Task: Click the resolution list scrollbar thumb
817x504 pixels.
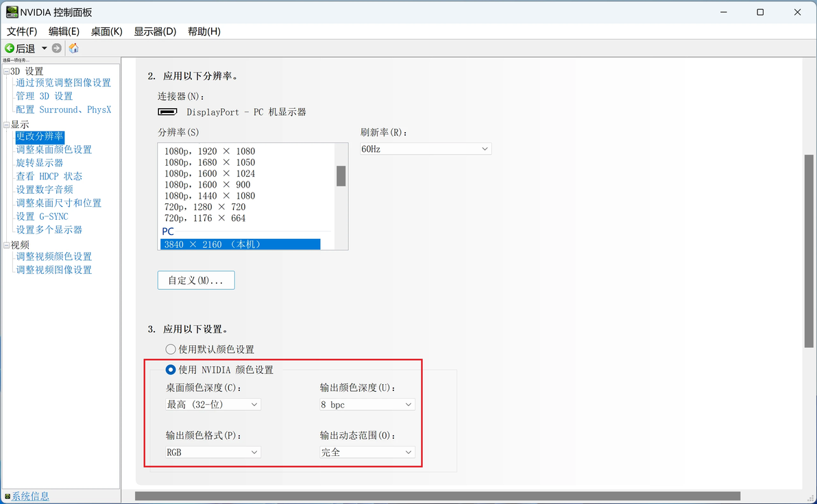Action: (341, 176)
